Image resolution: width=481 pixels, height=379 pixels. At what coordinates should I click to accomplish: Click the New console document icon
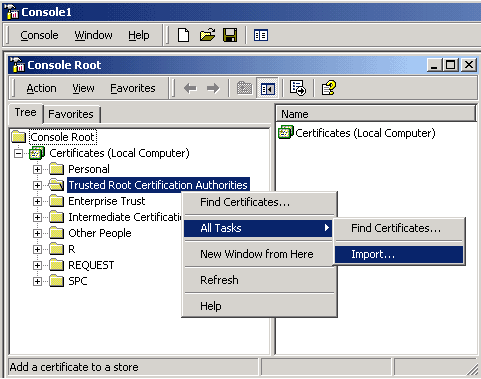[x=183, y=35]
